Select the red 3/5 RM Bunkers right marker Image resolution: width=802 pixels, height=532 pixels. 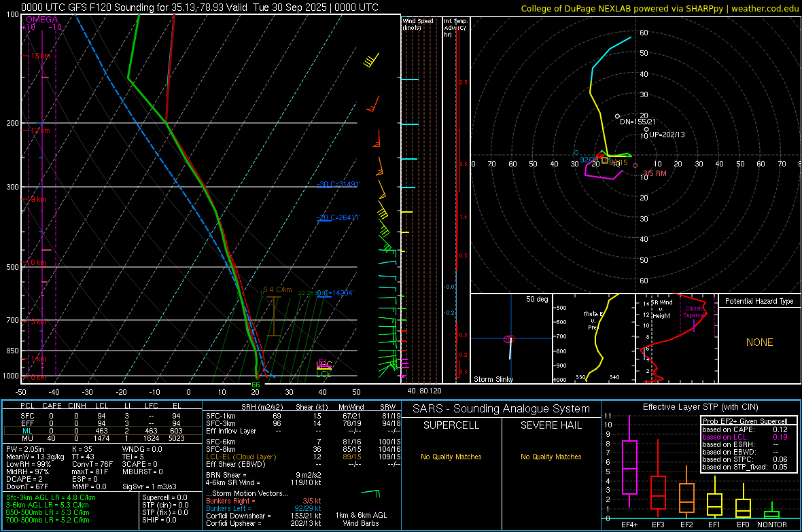pos(635,165)
